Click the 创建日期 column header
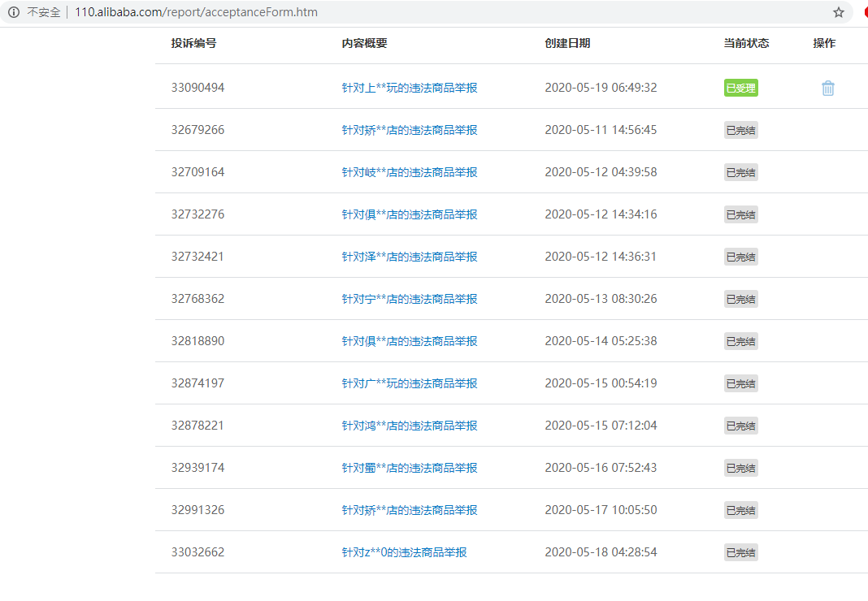 pyautogui.click(x=567, y=43)
